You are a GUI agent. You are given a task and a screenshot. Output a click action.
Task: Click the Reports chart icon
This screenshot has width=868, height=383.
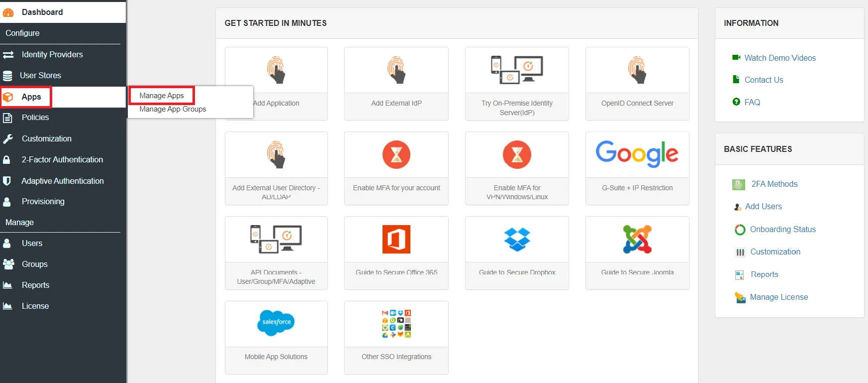pos(7,285)
